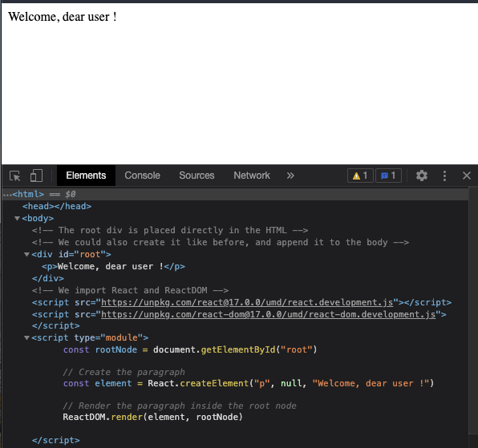Open the DevTools settings gear

pos(422,176)
